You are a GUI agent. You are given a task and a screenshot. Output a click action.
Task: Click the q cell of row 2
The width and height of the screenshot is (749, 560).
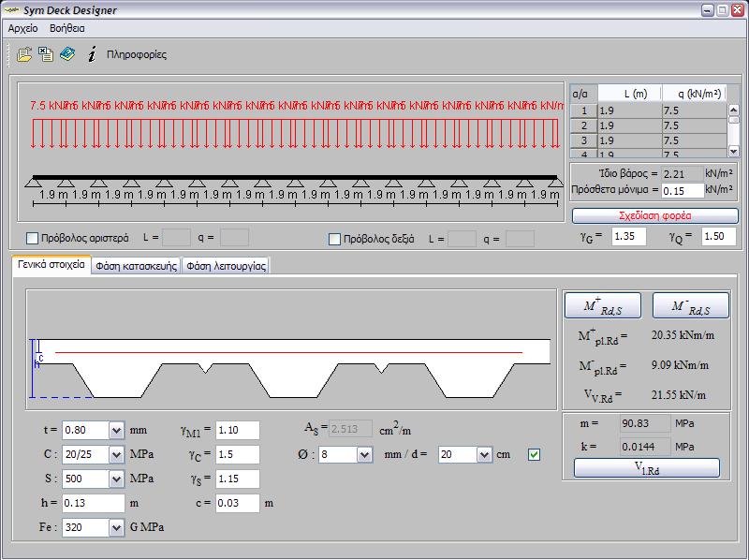click(x=694, y=125)
